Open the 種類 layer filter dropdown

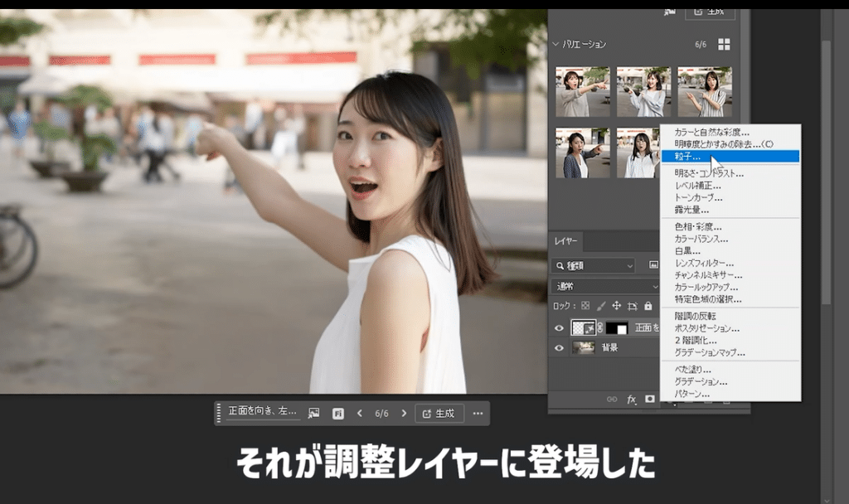pyautogui.click(x=594, y=265)
